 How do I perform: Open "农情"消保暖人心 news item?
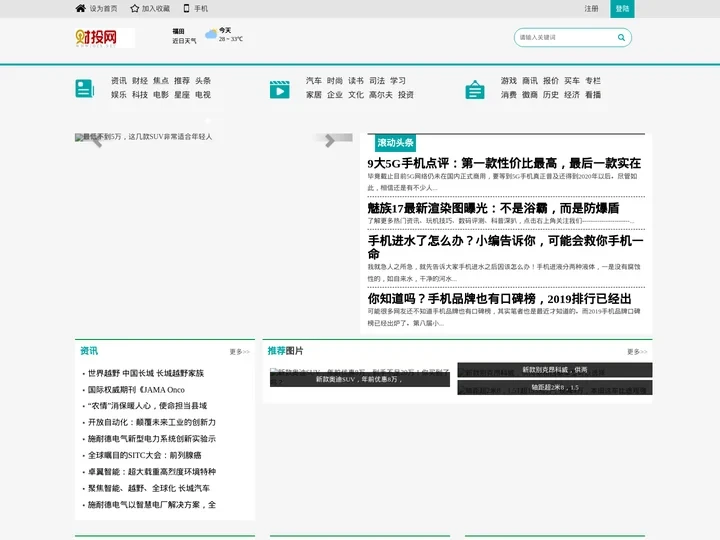pos(147,406)
